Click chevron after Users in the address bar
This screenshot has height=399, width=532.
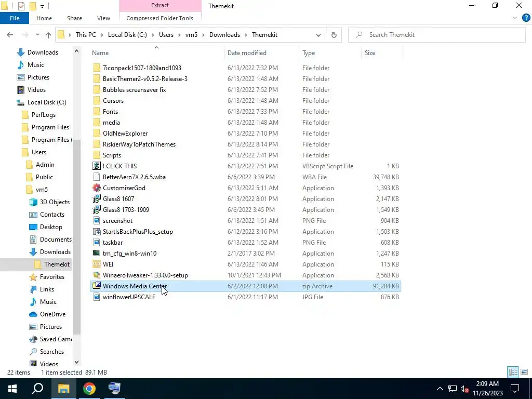(x=179, y=35)
